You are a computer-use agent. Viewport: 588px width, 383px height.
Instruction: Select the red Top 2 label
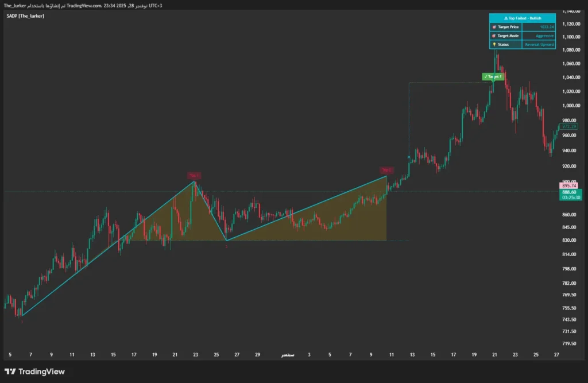[x=386, y=171]
